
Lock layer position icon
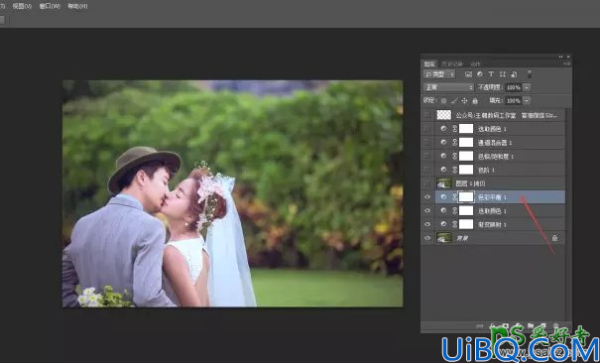coord(464,101)
